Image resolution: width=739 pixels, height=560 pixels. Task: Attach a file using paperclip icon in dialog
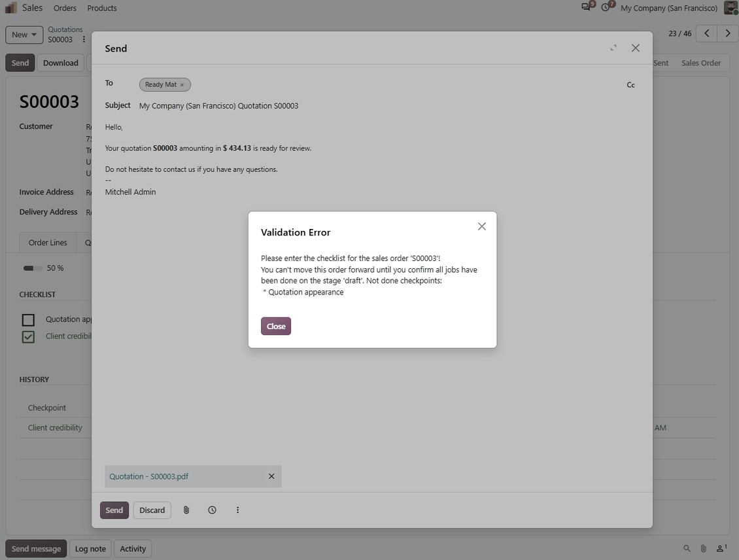pyautogui.click(x=186, y=510)
